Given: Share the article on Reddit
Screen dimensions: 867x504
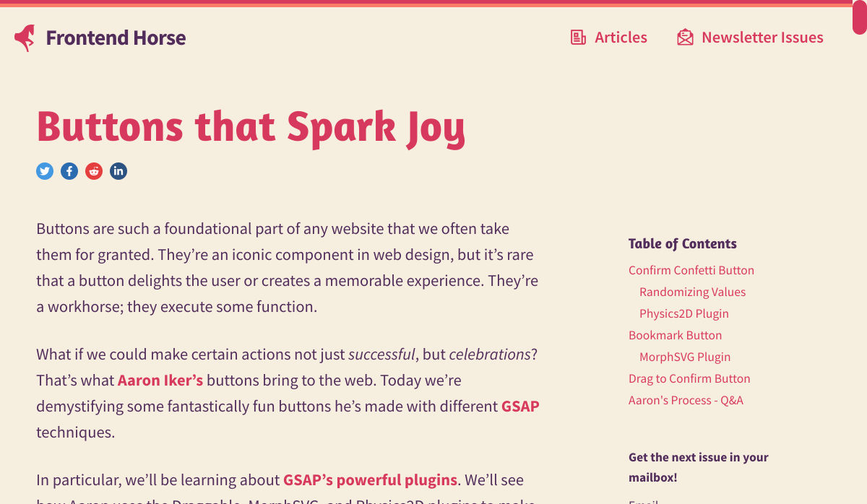Looking at the screenshot, I should 94,171.
